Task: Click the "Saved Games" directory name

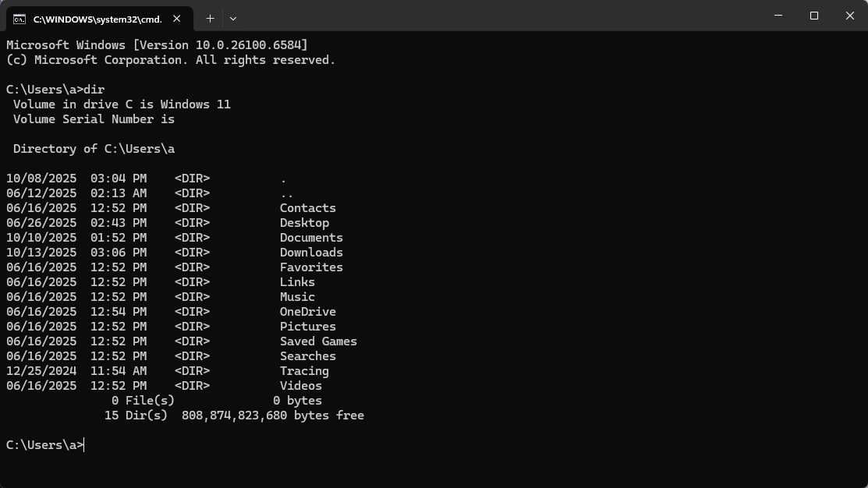Action: tap(318, 341)
